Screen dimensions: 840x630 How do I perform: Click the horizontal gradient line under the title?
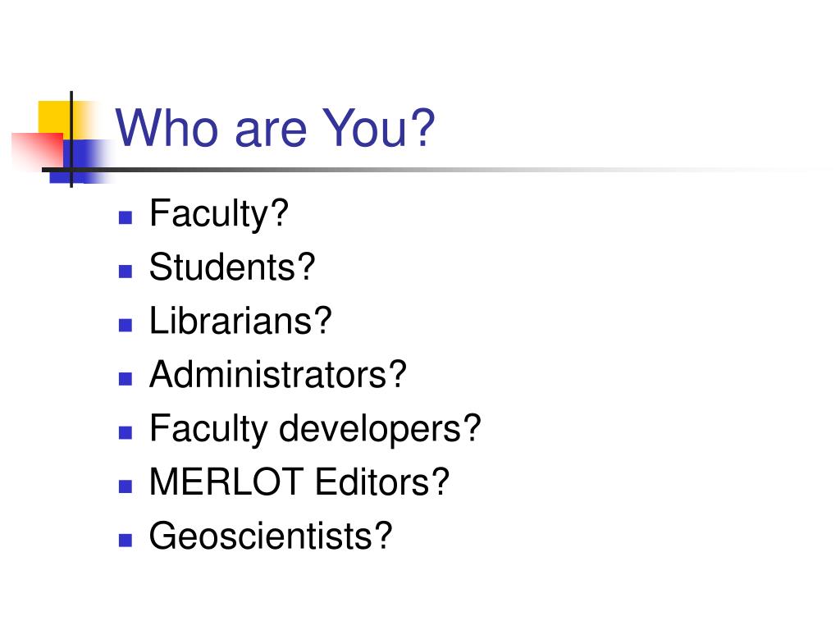click(x=428, y=170)
